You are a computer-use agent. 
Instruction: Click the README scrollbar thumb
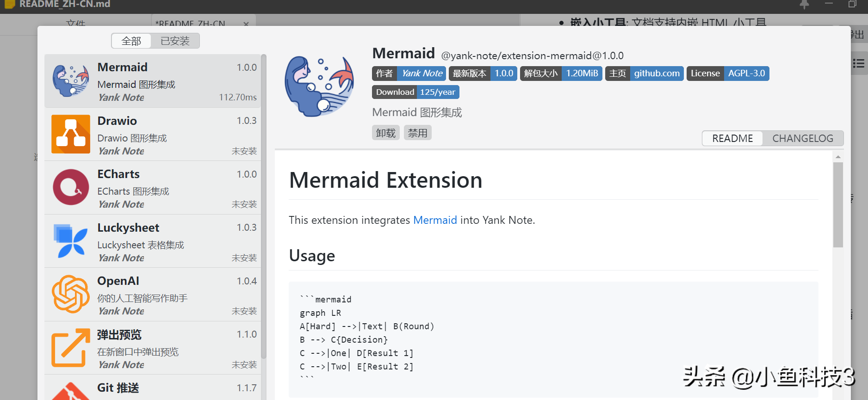838,204
